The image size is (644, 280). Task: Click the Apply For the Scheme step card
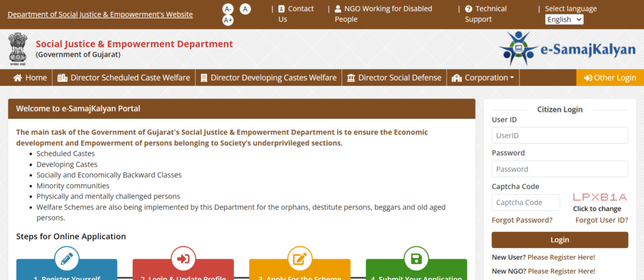click(300, 269)
